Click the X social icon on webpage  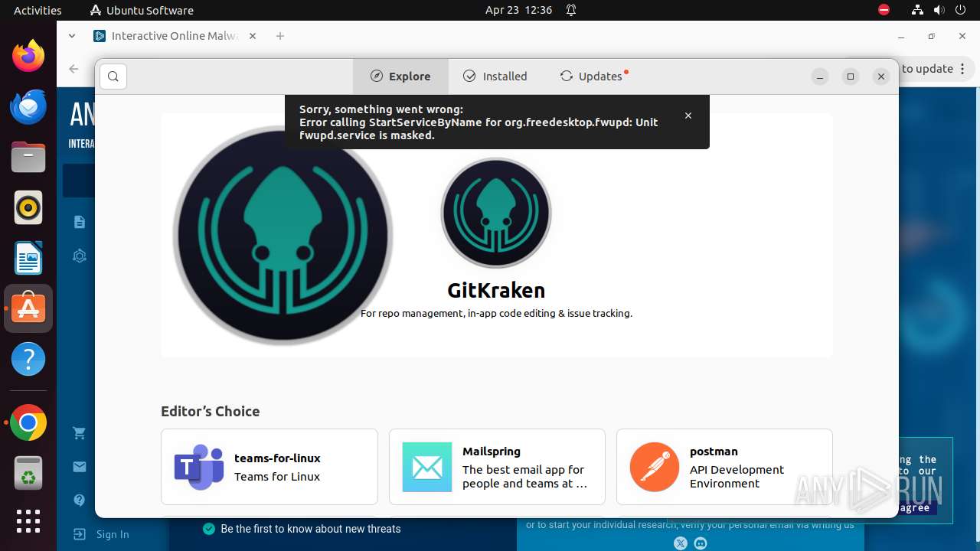click(681, 543)
